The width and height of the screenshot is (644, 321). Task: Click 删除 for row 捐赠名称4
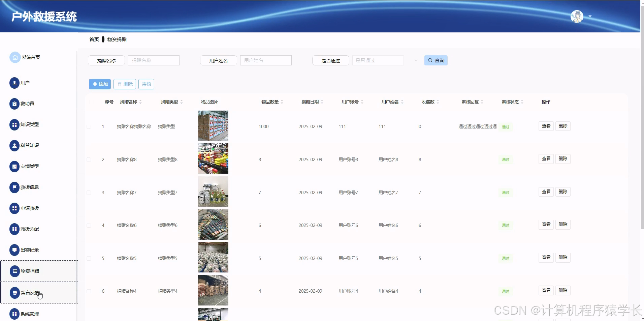[563, 291]
